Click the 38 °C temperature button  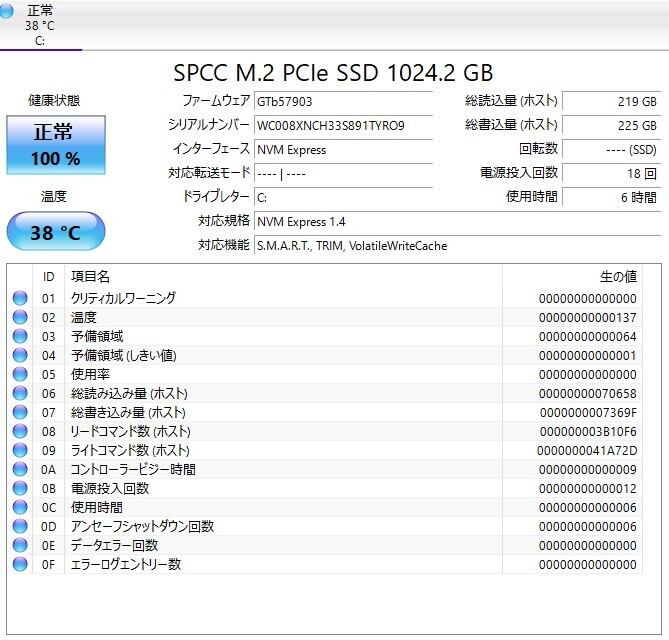pos(56,232)
